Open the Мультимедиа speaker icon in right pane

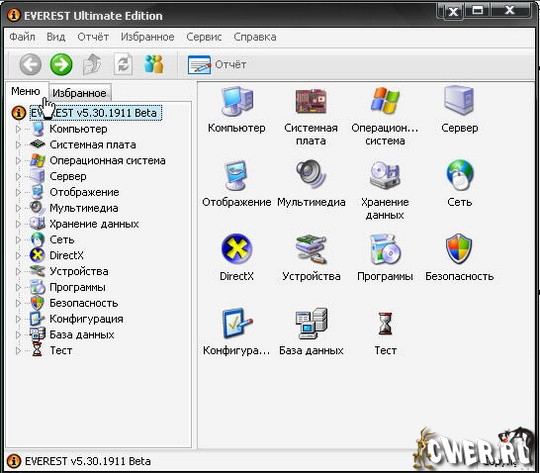[311, 174]
